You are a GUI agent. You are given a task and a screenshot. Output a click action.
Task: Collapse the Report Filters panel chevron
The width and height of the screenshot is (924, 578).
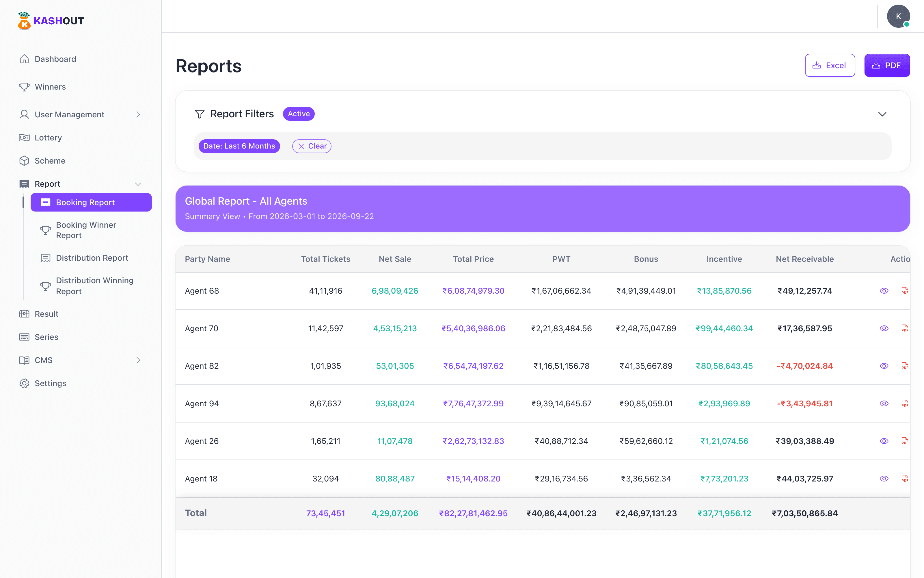882,114
